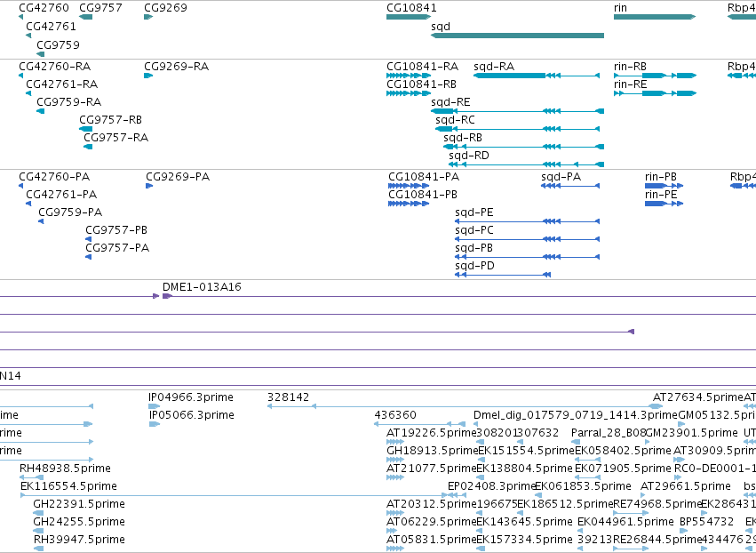This screenshot has height=553, width=756.
Task: Click the AT05831.5prime EST label
Action: click(432, 540)
